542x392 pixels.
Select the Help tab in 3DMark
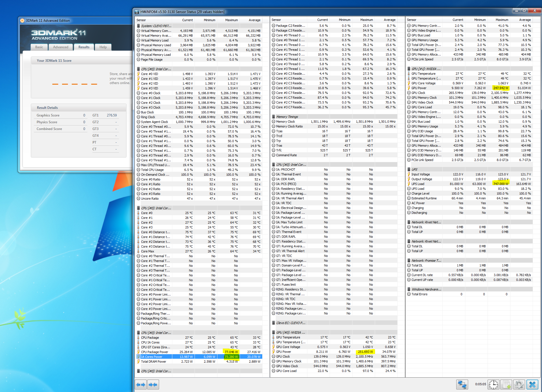tap(103, 47)
